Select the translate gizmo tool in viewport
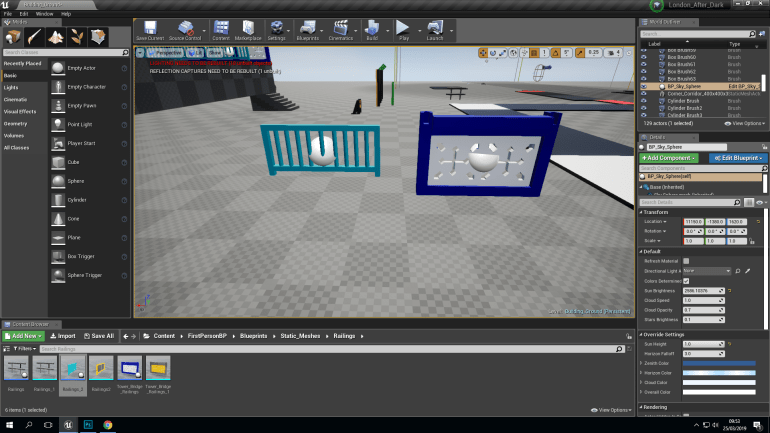Viewport: 770px width, 433px height. click(483, 53)
